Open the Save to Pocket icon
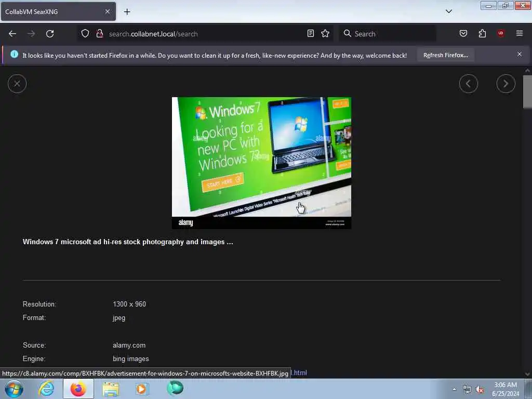This screenshot has width=532, height=399. 463,33
